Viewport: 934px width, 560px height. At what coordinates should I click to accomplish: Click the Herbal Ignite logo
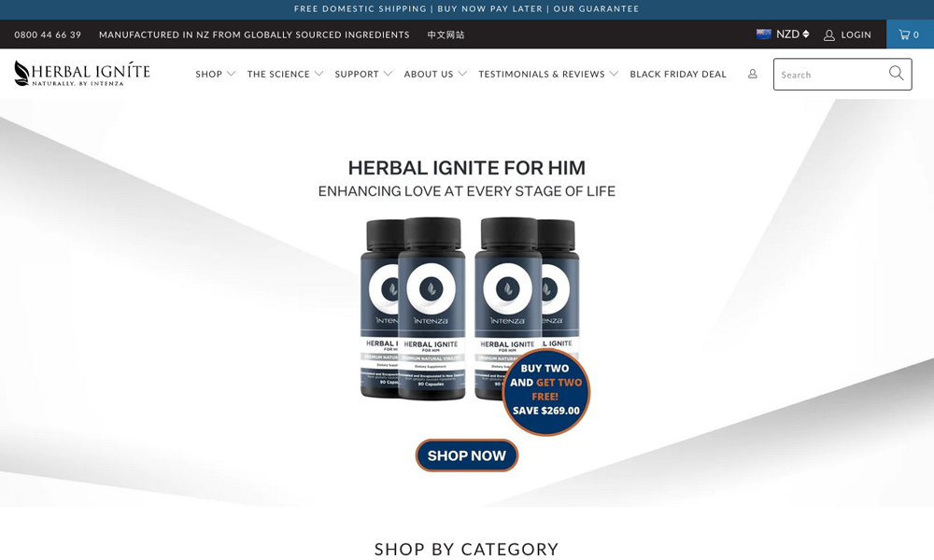(82, 74)
